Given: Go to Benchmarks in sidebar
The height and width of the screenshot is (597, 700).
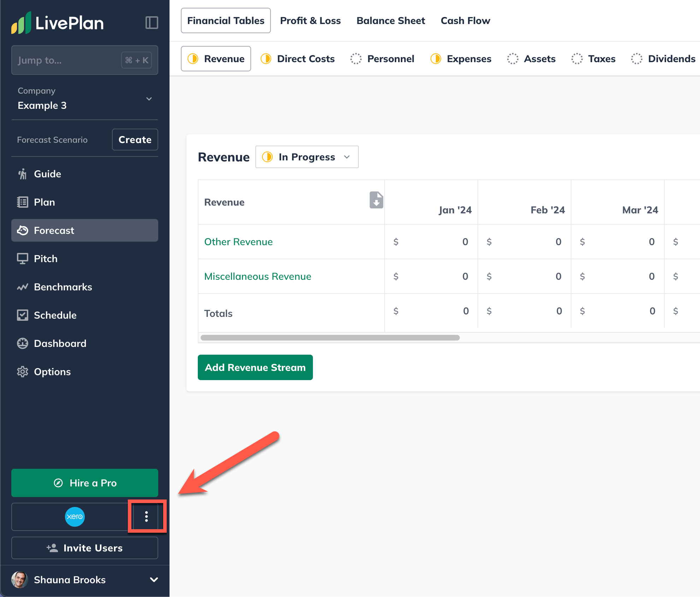Looking at the screenshot, I should (x=85, y=287).
